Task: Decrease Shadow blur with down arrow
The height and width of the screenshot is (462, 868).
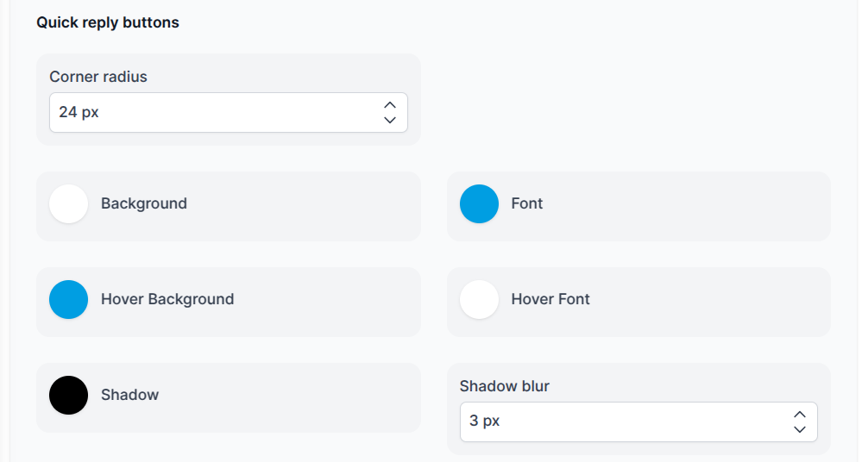Action: tap(799, 429)
